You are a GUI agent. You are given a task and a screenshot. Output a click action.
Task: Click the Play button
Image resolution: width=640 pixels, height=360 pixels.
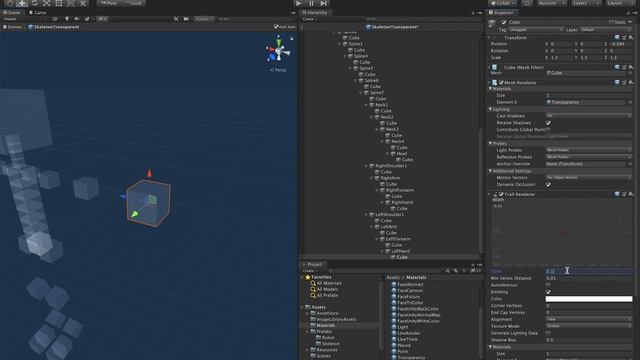pyautogui.click(x=299, y=3)
